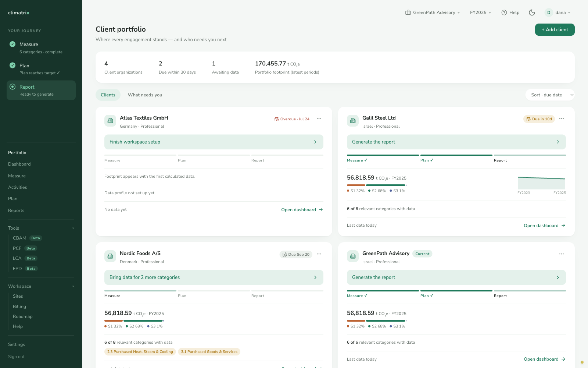The width and height of the screenshot is (588, 368).
Task: Open GreenPath Advisory card more options menu
Action: 562,254
